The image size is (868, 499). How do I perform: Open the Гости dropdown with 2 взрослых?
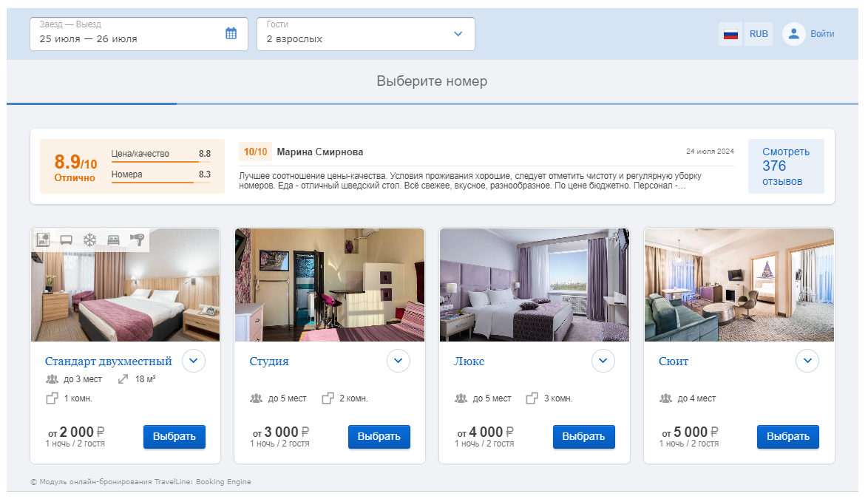click(366, 34)
